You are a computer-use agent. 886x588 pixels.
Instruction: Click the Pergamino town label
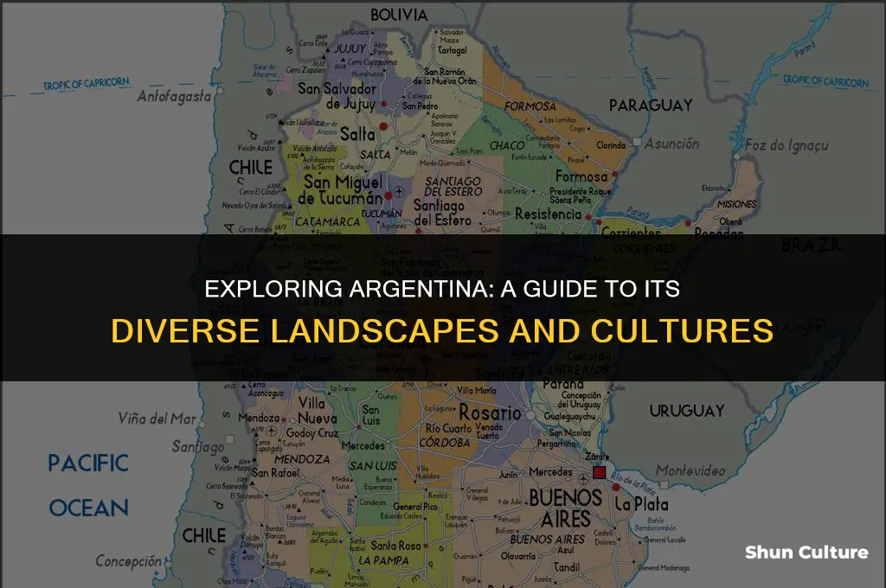click(x=556, y=444)
